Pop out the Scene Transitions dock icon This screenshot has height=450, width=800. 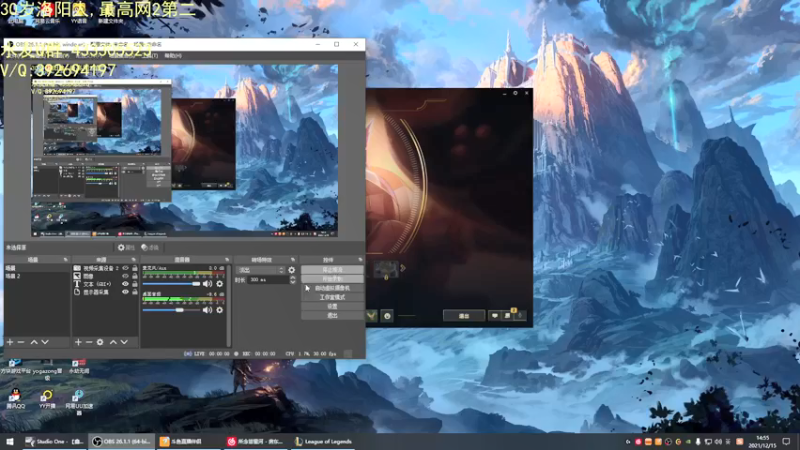click(292, 260)
